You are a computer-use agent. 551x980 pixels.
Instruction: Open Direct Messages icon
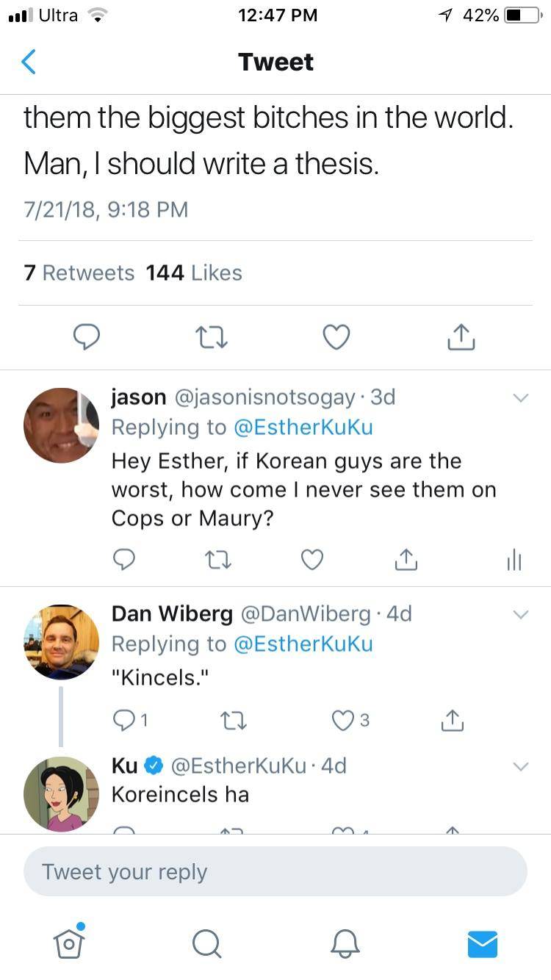pos(483,945)
